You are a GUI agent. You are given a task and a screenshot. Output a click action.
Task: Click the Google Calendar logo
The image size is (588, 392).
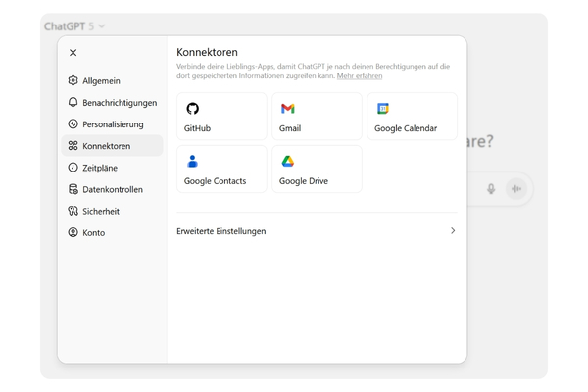[383, 109]
